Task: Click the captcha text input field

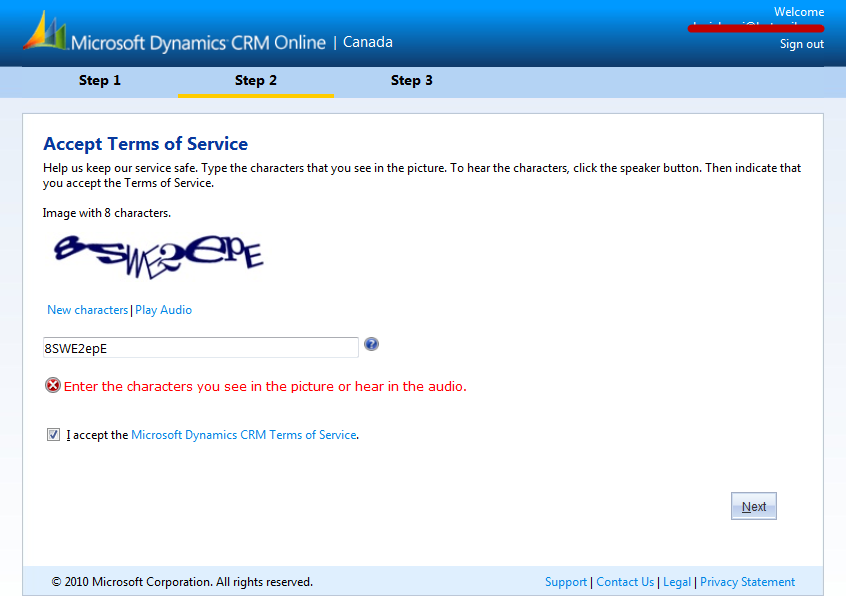Action: click(x=201, y=348)
